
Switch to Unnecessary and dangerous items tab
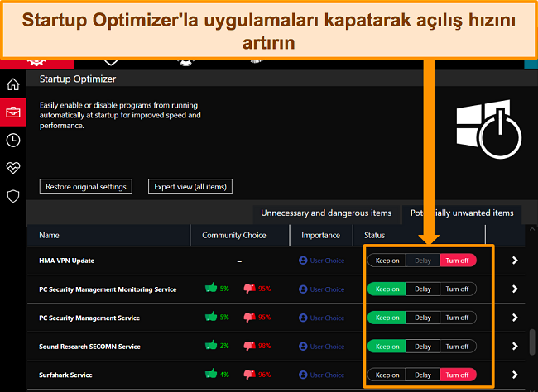(326, 213)
